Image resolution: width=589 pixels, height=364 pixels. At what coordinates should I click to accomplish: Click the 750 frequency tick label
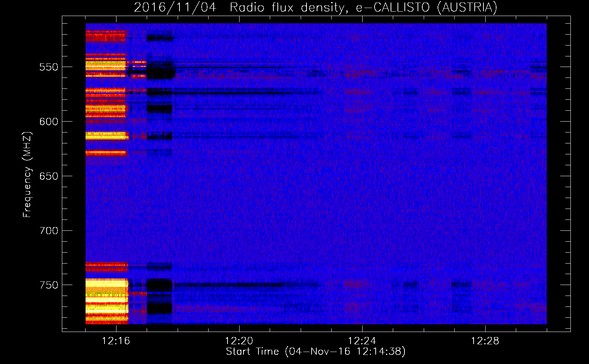49,285
